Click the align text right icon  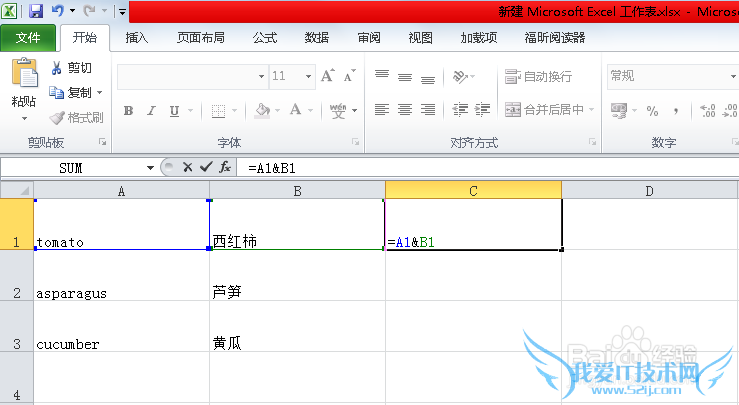click(x=428, y=110)
